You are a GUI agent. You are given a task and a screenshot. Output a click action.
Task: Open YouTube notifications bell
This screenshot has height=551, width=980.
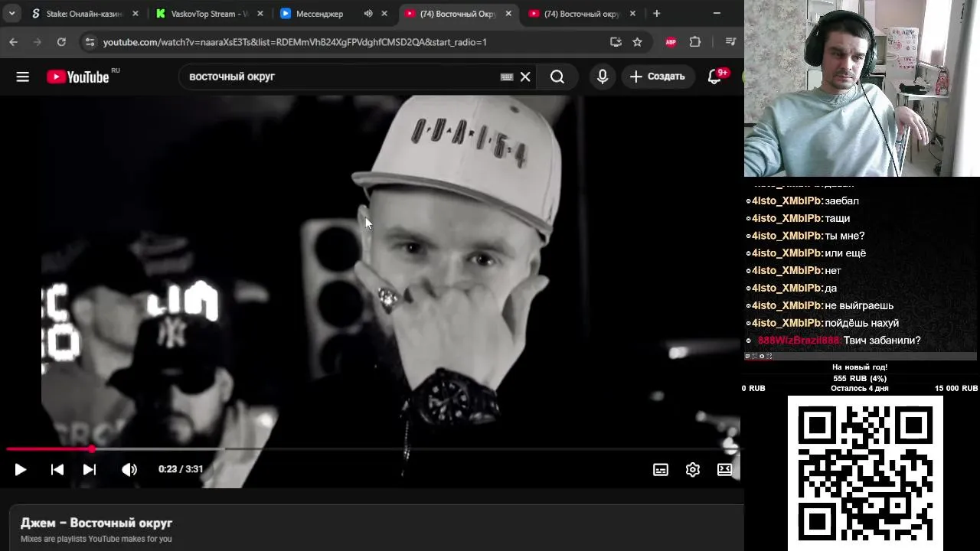(x=714, y=77)
